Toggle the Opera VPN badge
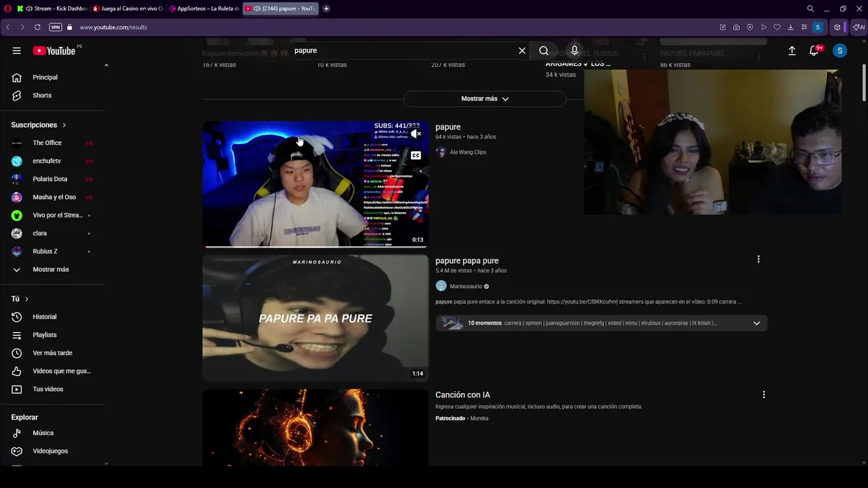Viewport: 868px width, 488px height. click(56, 27)
